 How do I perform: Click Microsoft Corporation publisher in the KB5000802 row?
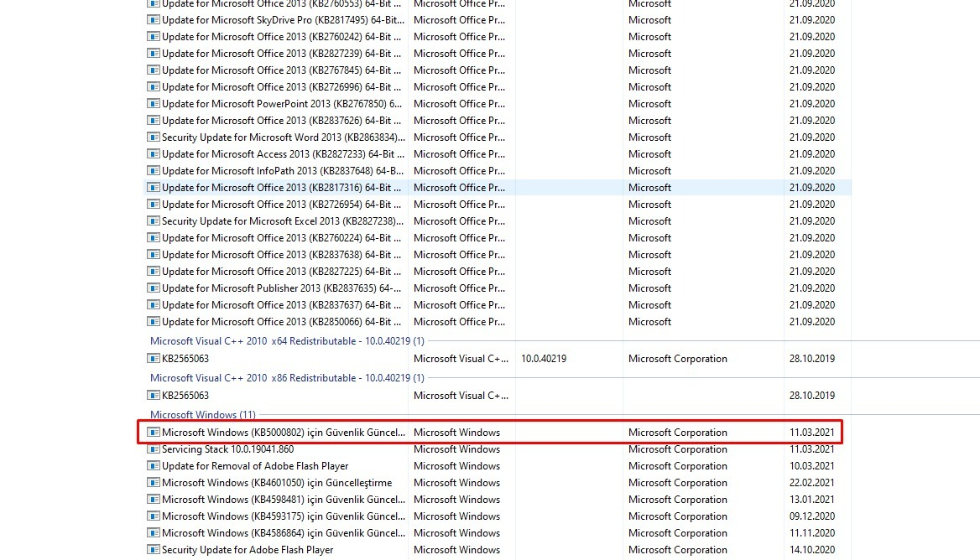tap(677, 432)
